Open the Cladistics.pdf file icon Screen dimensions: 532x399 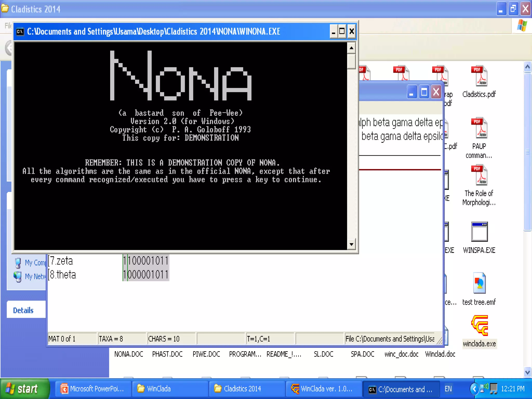point(479,76)
